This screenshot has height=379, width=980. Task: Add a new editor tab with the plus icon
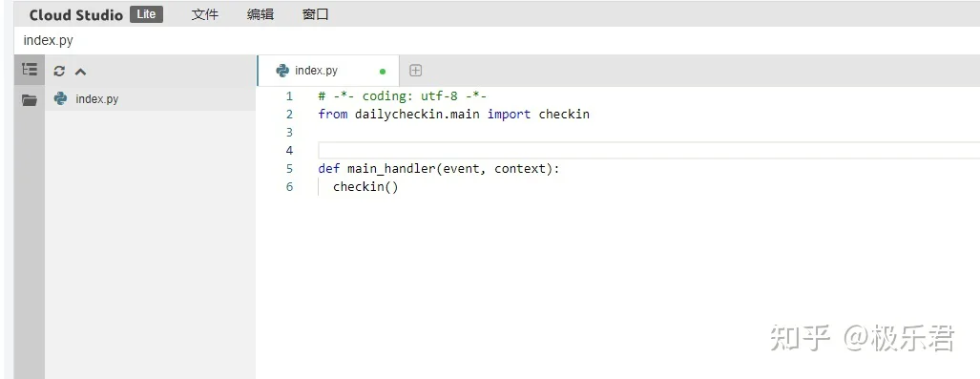coord(416,71)
